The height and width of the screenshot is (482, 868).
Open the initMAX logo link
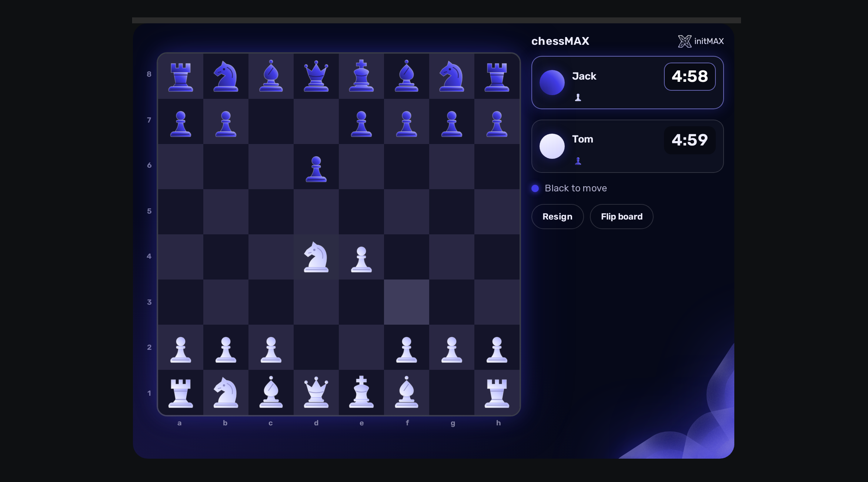(701, 41)
